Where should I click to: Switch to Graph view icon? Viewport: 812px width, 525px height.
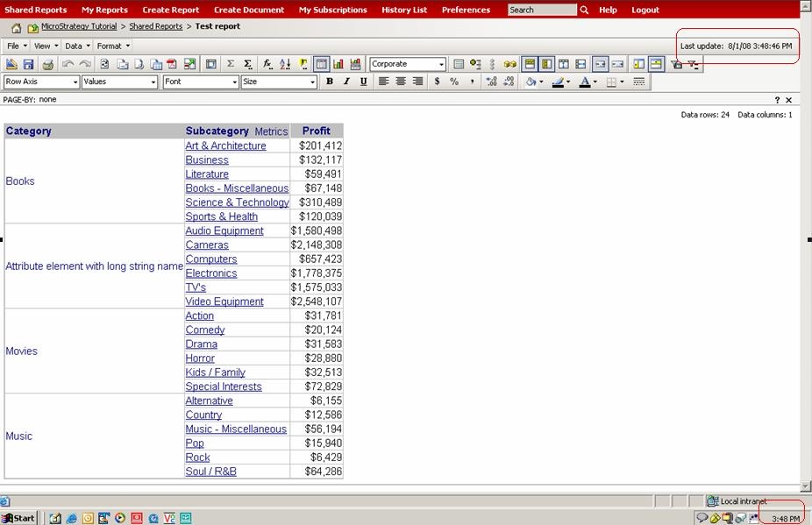[338, 64]
